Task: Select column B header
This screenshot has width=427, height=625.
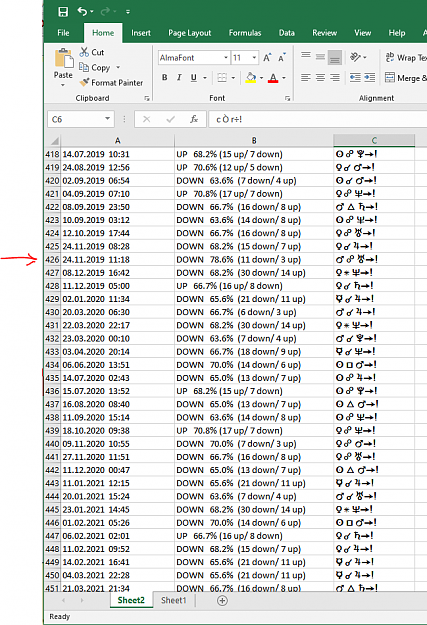Action: coord(254,141)
